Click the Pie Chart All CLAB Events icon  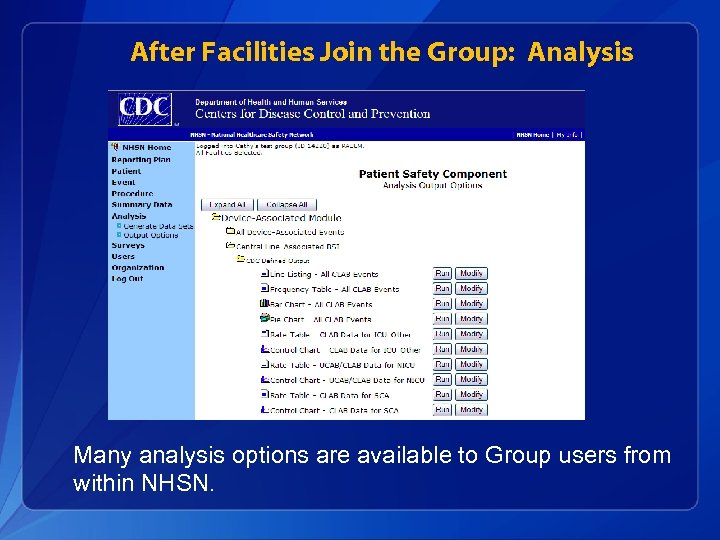[x=264, y=318]
